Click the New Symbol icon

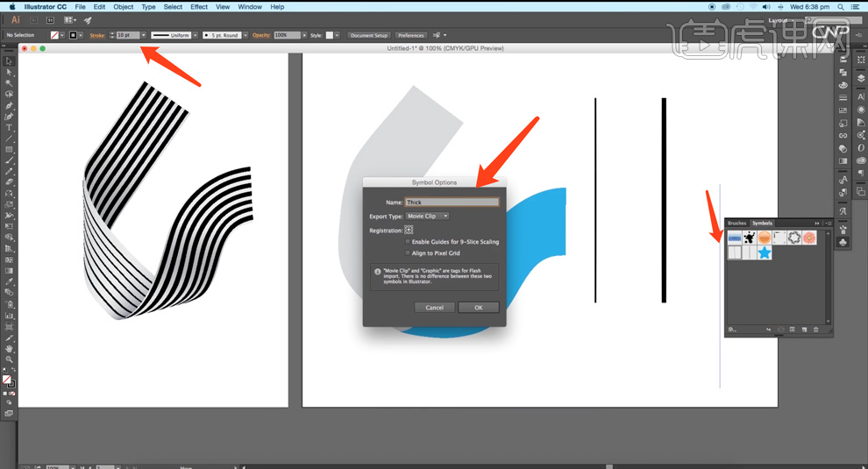click(x=804, y=330)
